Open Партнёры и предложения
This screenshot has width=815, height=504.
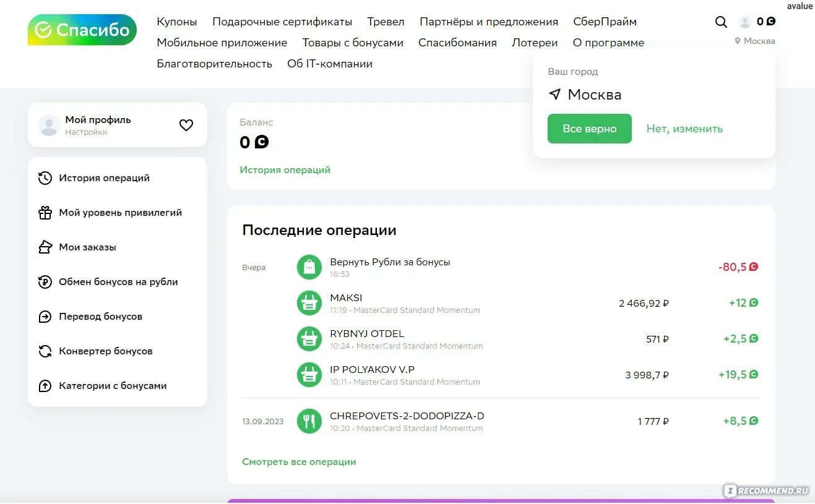point(489,22)
